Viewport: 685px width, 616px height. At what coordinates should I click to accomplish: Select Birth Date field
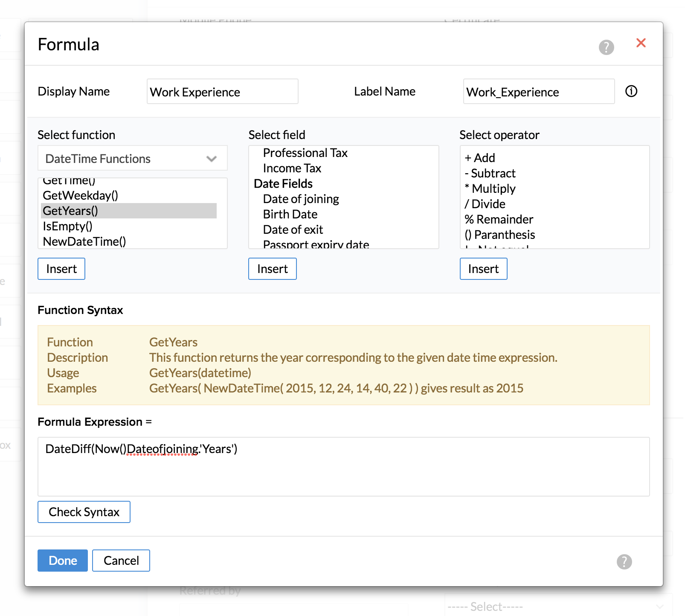point(290,214)
